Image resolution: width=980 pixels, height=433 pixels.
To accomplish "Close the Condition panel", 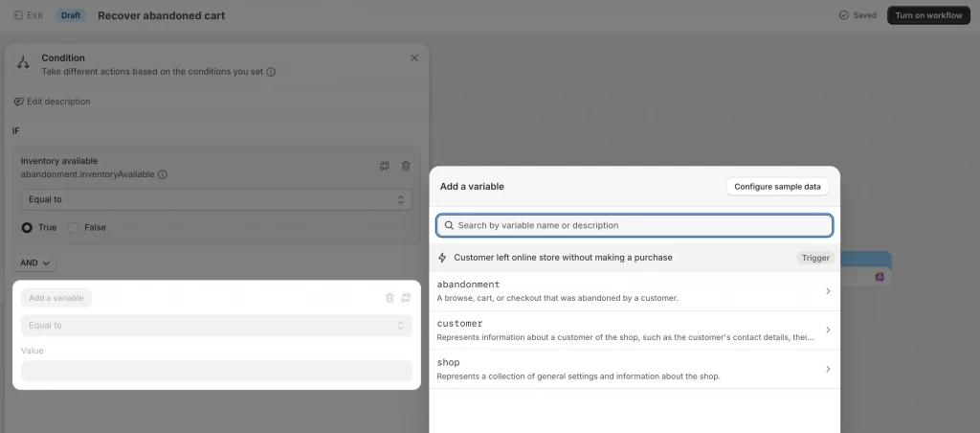I will point(414,58).
